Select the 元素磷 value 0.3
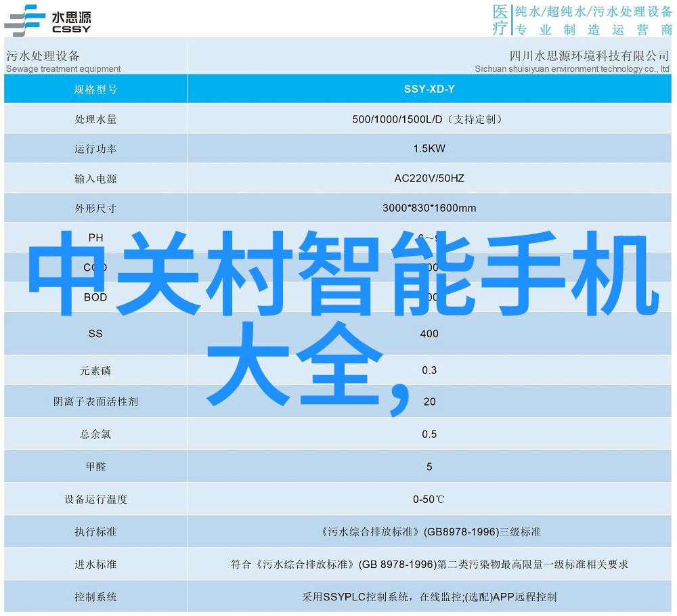The height and width of the screenshot is (616, 677). click(x=429, y=370)
